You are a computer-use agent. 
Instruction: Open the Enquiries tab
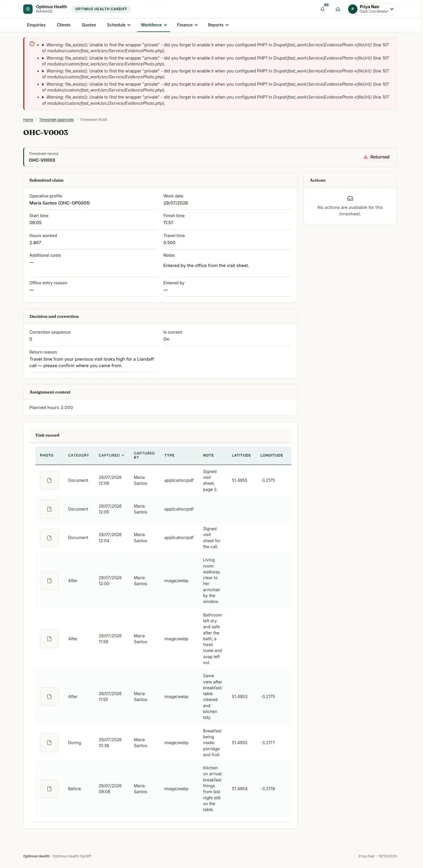coord(36,25)
